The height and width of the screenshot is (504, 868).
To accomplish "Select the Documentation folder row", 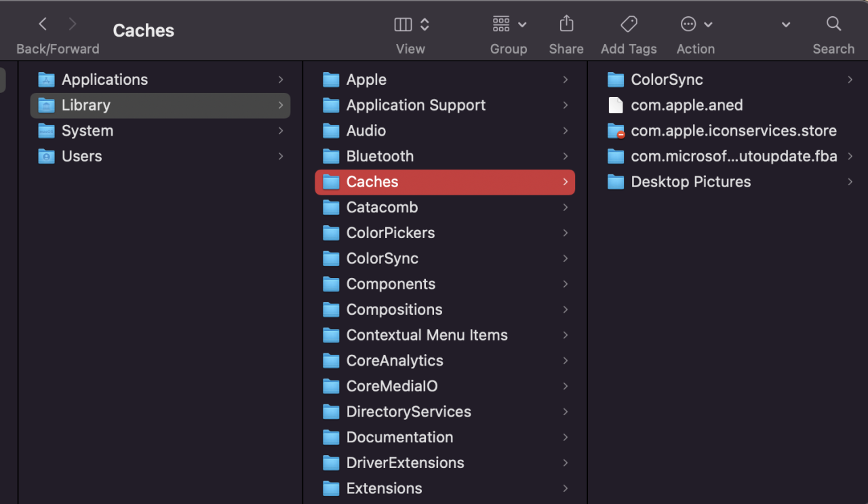I will pos(445,437).
